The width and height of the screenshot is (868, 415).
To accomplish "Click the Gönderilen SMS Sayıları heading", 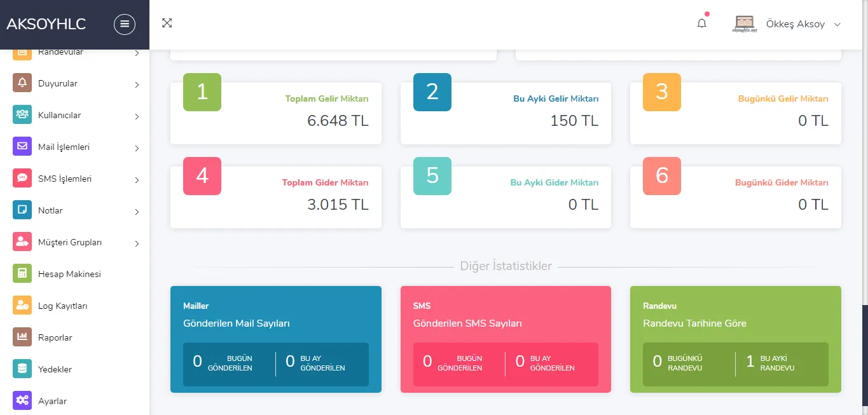I will (467, 323).
